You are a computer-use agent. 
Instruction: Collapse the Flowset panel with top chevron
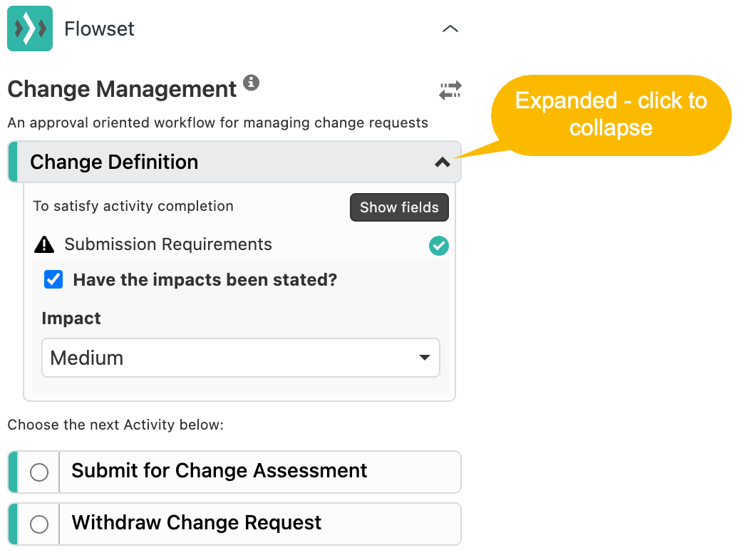tap(450, 29)
